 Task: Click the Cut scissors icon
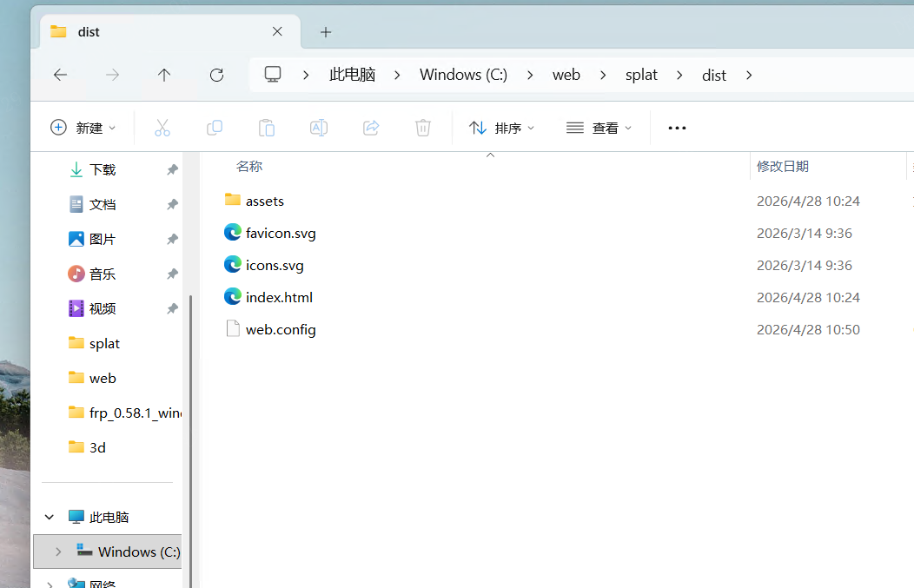pos(162,128)
